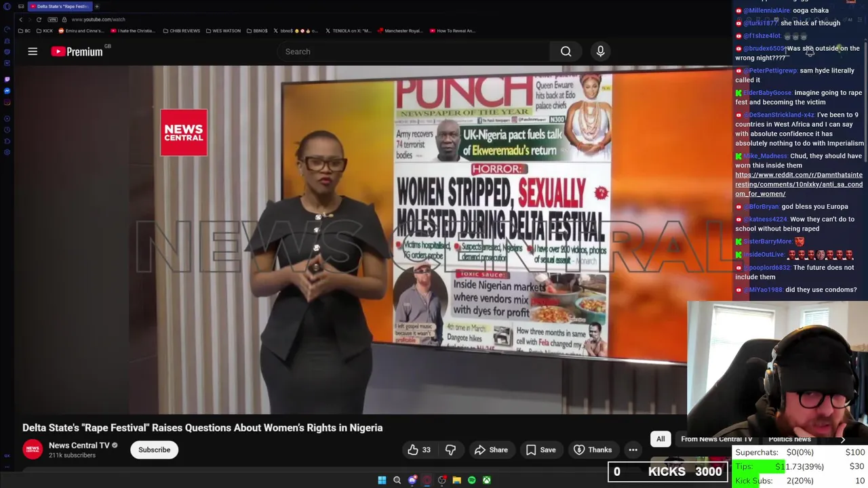Open I hate the Christia bookmark
This screenshot has width=868, height=488.
pos(132,30)
